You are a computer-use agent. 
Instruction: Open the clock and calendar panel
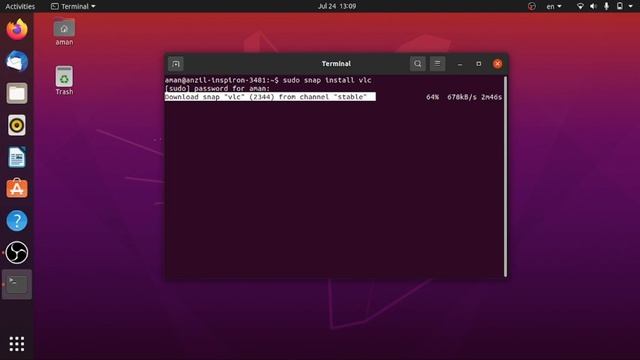click(337, 6)
